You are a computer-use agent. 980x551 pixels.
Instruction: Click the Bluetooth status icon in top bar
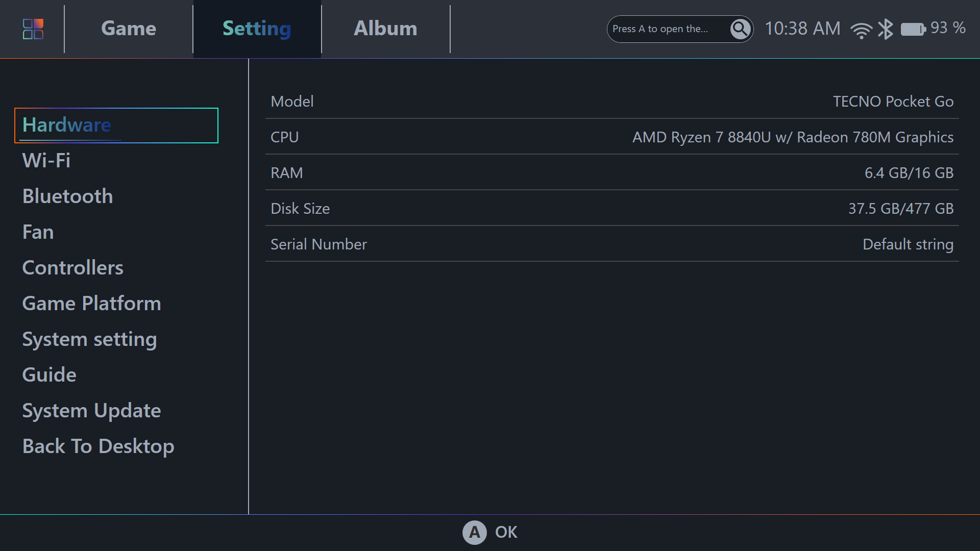[x=886, y=29]
